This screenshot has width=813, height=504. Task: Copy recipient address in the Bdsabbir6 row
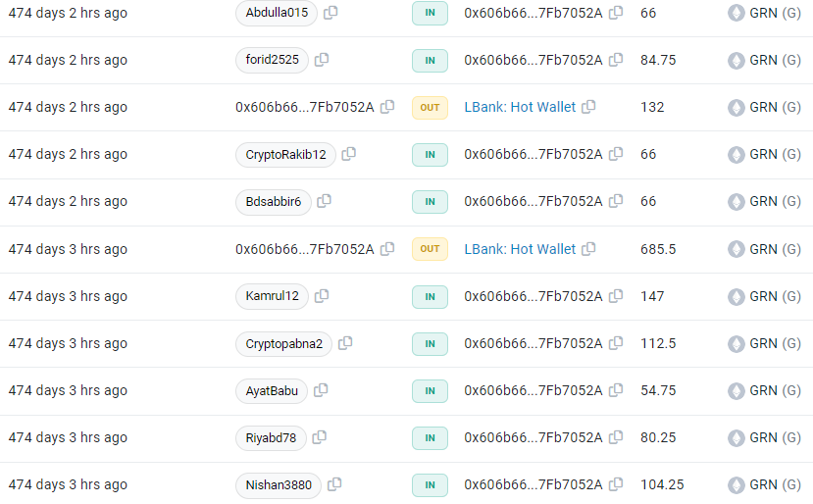pos(616,201)
